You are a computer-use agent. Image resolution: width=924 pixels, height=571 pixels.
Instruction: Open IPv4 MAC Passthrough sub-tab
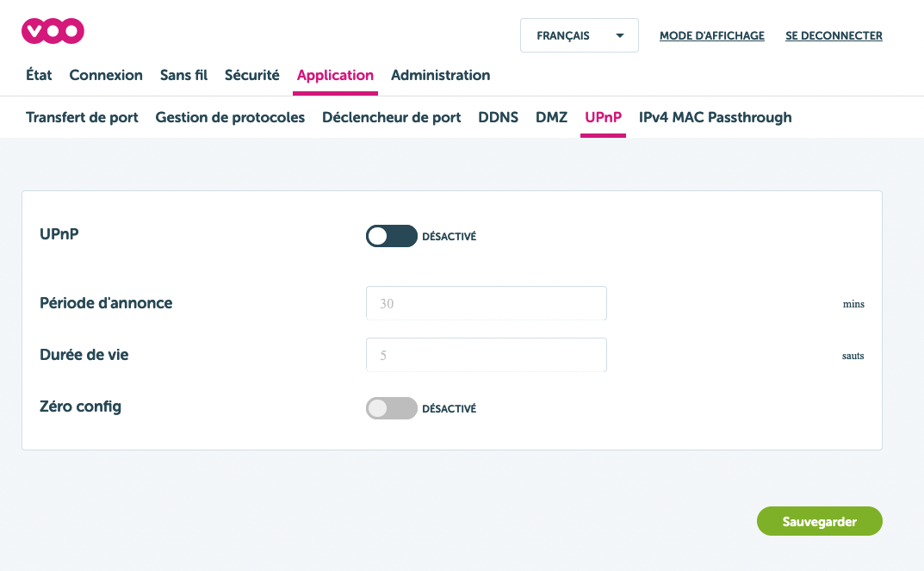[x=715, y=117]
